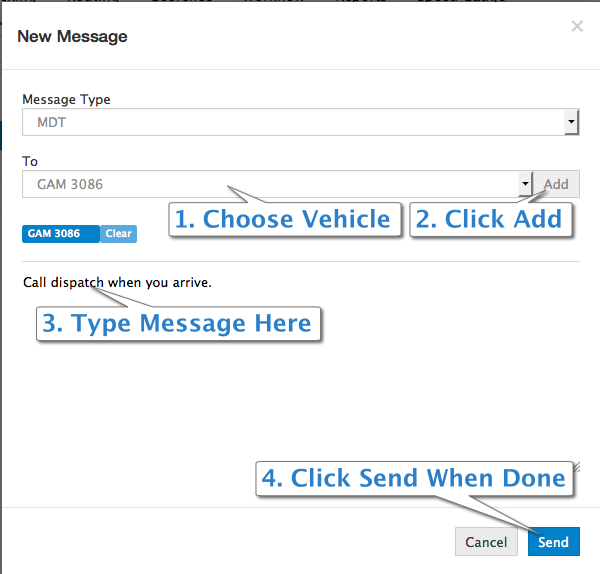The height and width of the screenshot is (574, 600).
Task: Select the blue GAM 3086 recipient tag
Action: (61, 234)
